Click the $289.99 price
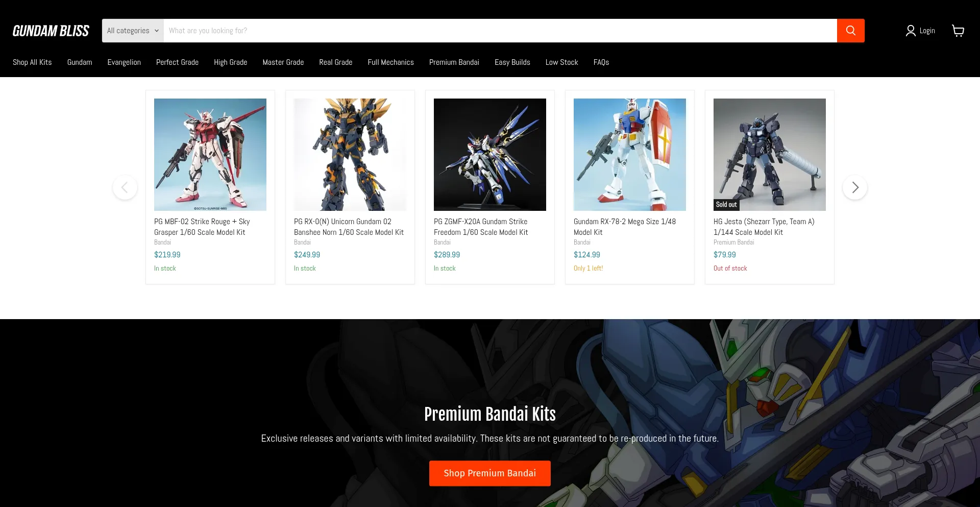Image resolution: width=980 pixels, height=507 pixels. click(447, 255)
